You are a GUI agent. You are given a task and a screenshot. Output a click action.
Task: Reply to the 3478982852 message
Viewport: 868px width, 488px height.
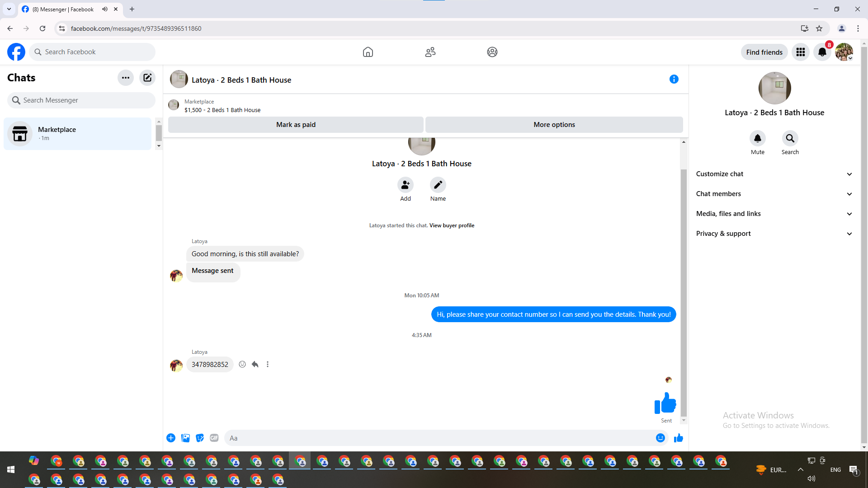[x=255, y=364]
